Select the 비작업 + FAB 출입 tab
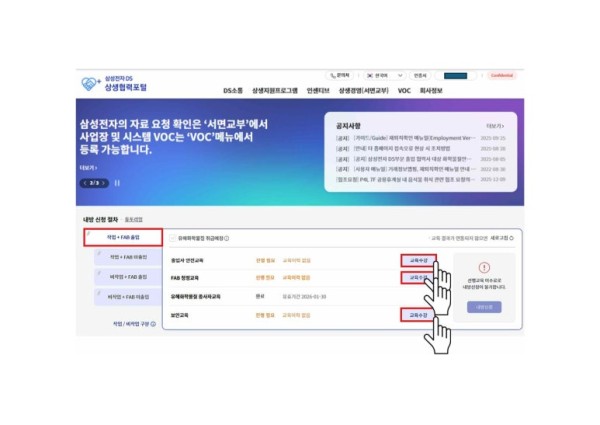600x425 pixels. (x=128, y=277)
